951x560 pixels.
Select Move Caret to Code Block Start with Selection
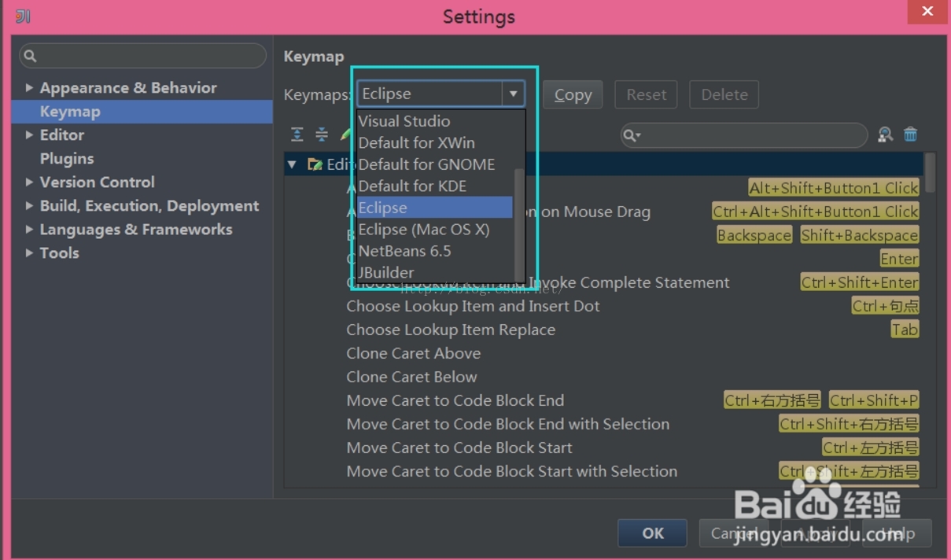click(x=512, y=471)
